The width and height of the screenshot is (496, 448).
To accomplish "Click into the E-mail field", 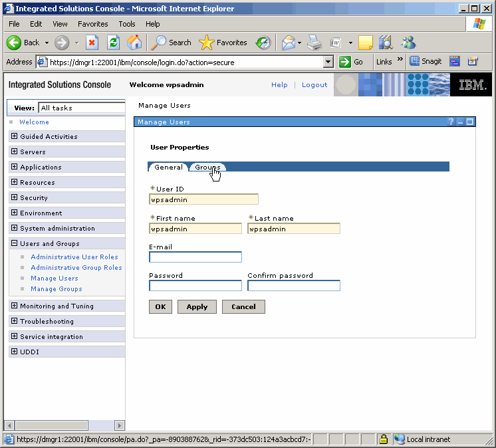I will click(195, 257).
